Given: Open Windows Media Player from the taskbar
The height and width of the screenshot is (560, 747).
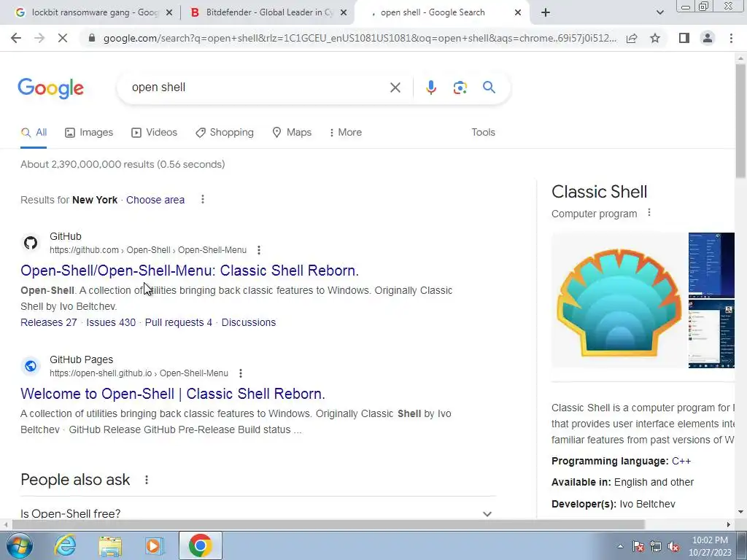Looking at the screenshot, I should (x=154, y=545).
